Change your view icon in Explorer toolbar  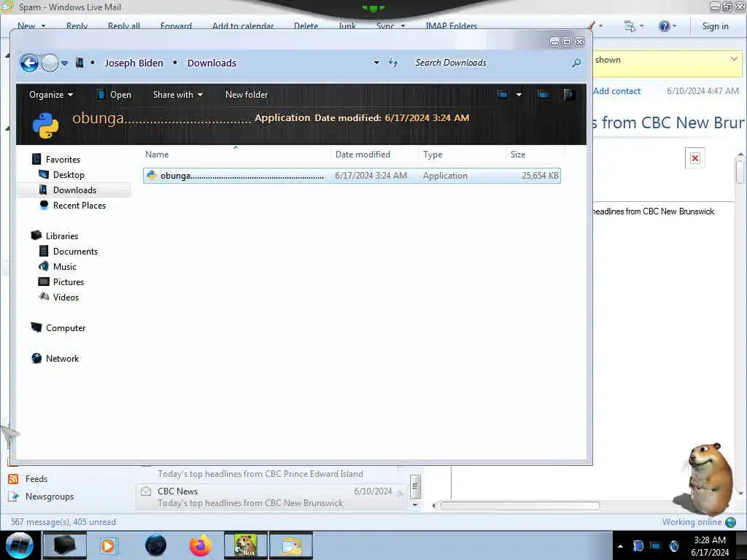tap(503, 95)
